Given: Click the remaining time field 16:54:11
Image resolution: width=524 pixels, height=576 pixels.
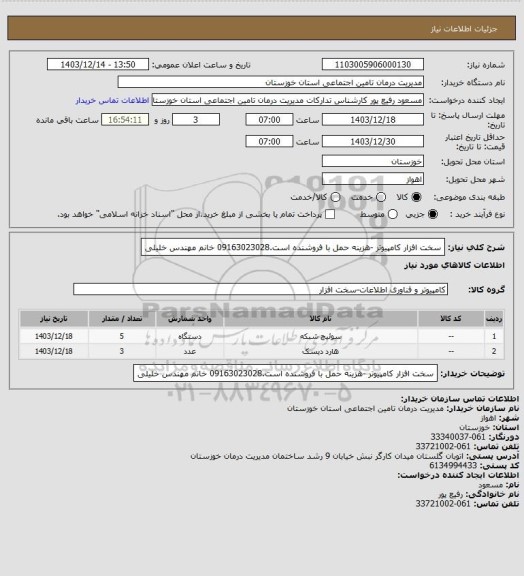Looking at the screenshot, I should (125, 120).
